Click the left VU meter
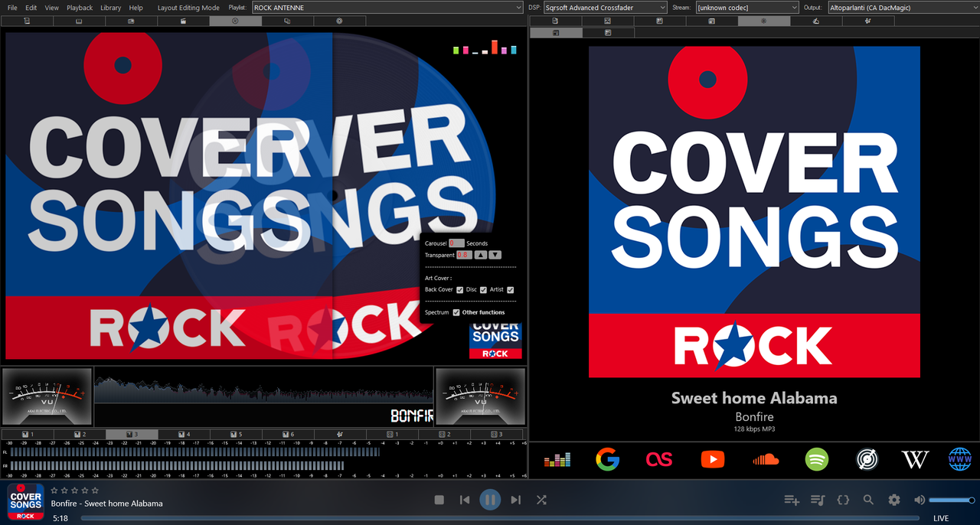This screenshot has height=525, width=980. (47, 396)
